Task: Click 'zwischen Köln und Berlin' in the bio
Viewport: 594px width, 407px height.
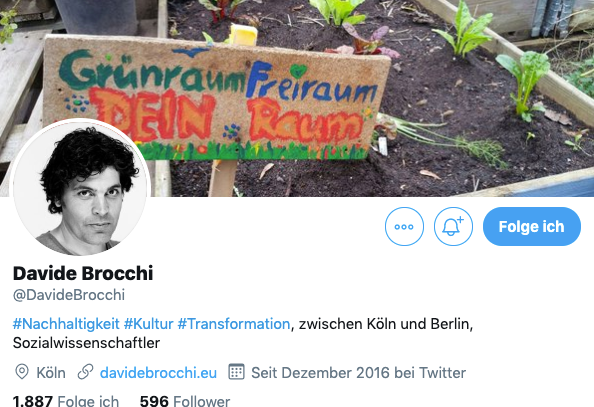Action: coord(385,324)
